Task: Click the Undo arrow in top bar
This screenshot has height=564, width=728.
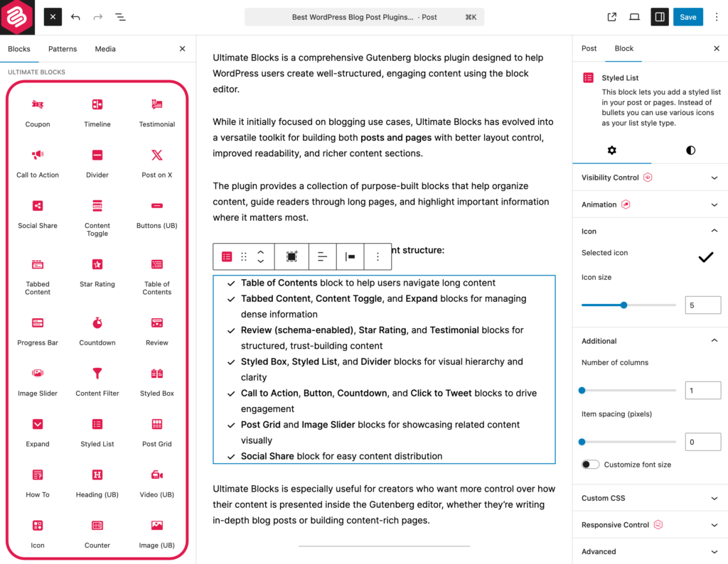Action: (75, 17)
